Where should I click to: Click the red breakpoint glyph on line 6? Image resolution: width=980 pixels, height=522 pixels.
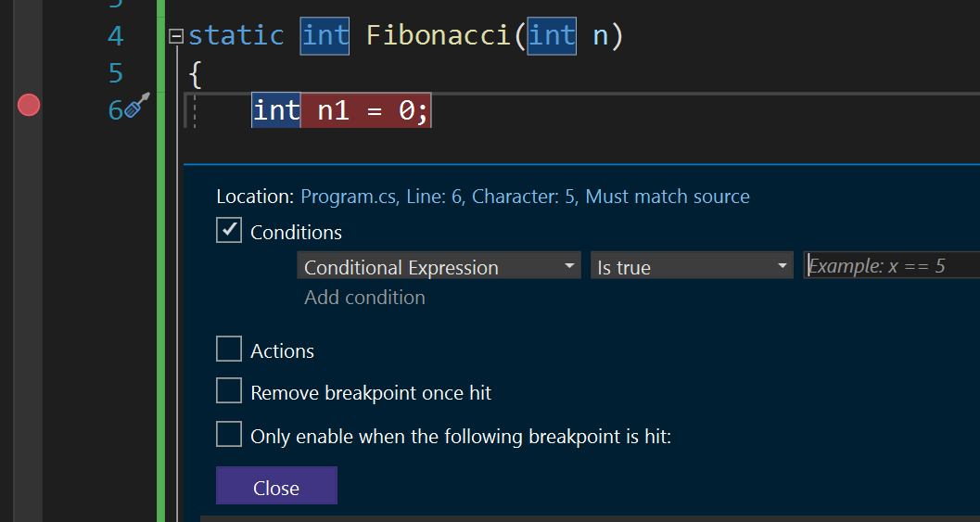pos(29,106)
